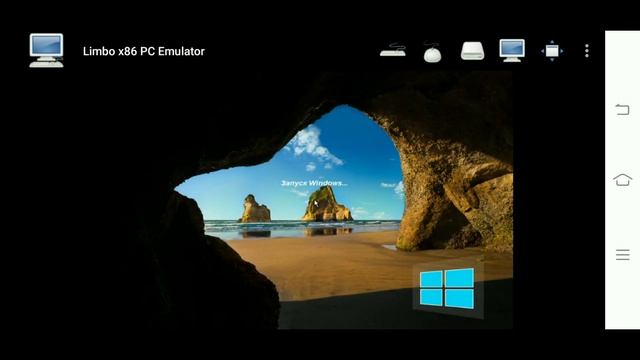
Task: Select the monitor display icon in the toolbar
Action: tap(512, 51)
